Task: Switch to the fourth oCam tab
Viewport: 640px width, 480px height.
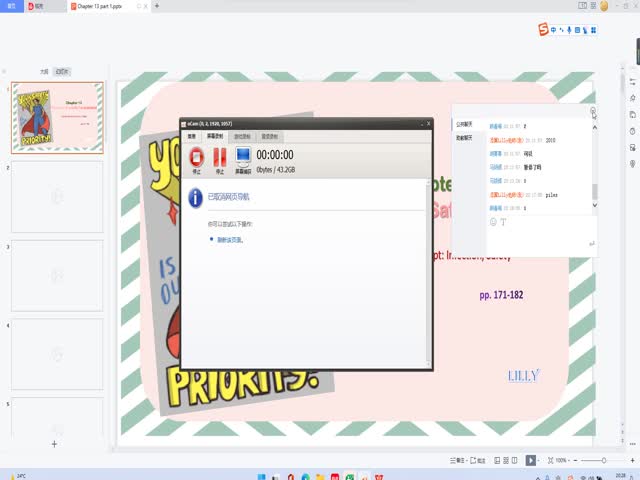Action: coord(269,137)
